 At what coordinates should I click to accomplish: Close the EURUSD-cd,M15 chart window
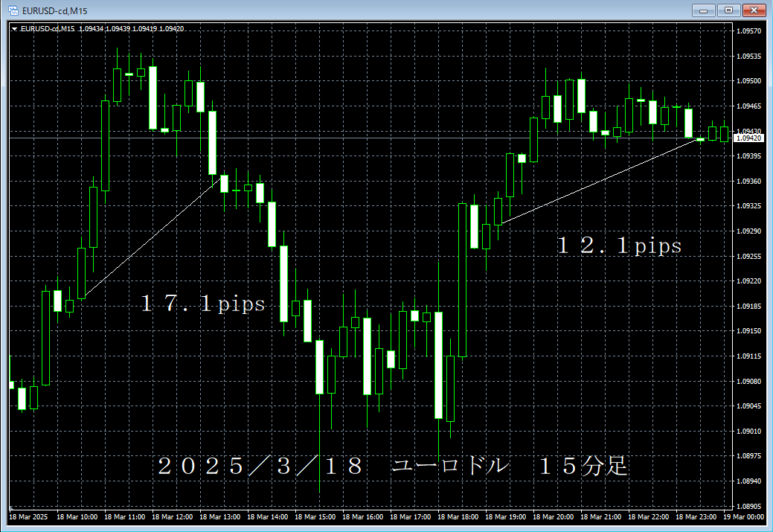click(754, 10)
